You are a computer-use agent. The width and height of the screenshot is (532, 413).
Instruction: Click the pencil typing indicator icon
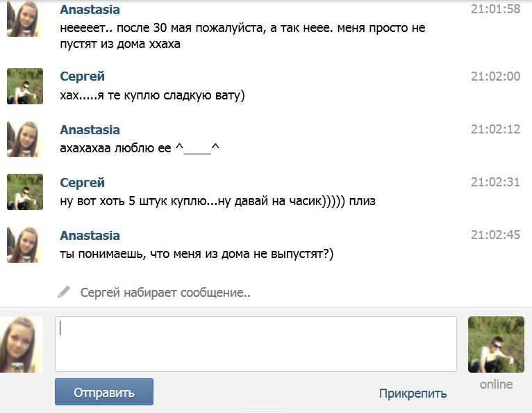(x=64, y=292)
